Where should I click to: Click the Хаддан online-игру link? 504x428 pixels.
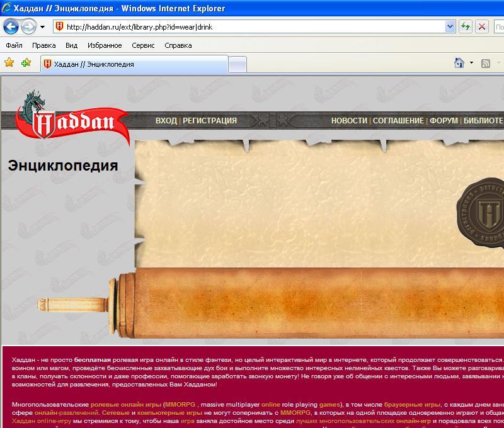tap(42, 420)
